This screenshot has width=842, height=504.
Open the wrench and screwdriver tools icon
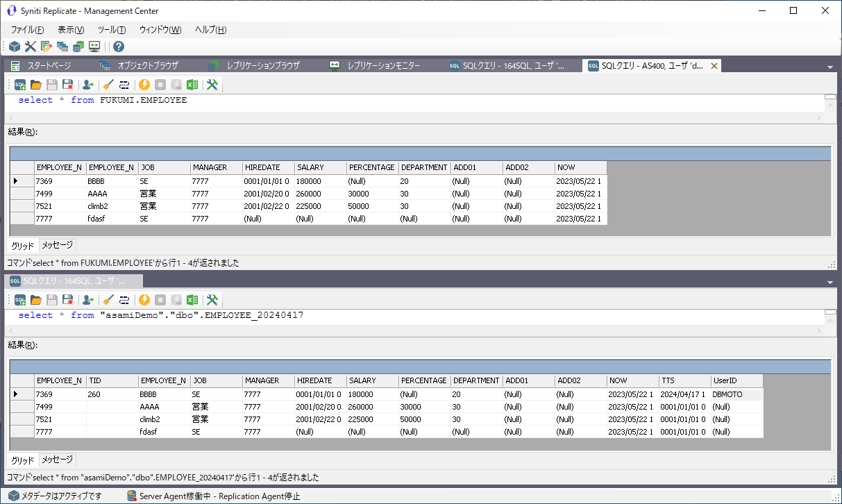click(31, 47)
